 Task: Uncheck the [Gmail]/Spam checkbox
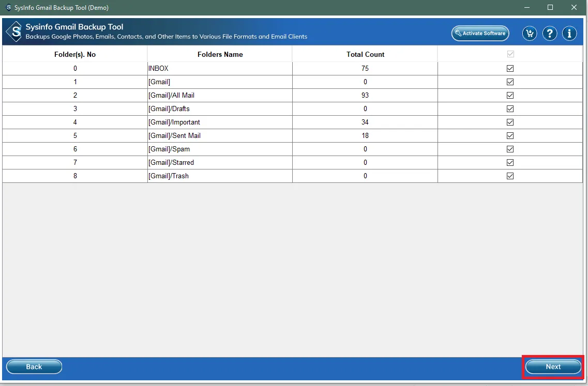[510, 149]
